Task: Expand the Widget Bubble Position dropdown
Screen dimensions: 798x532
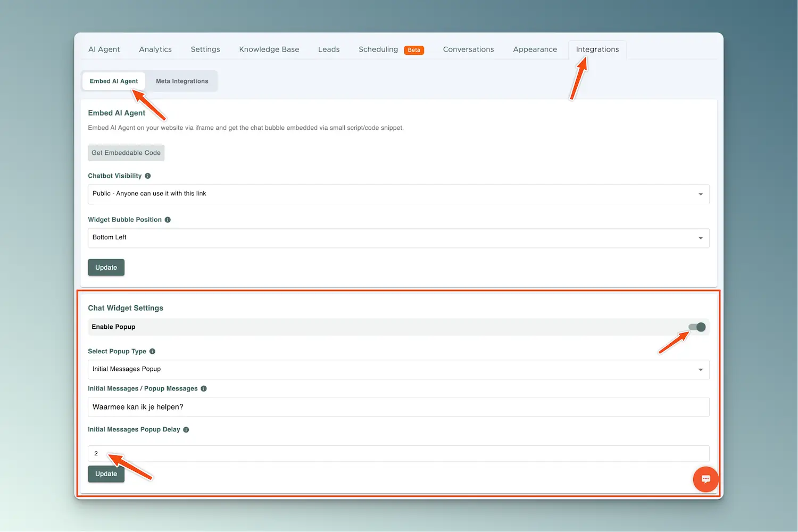Action: [x=398, y=238]
